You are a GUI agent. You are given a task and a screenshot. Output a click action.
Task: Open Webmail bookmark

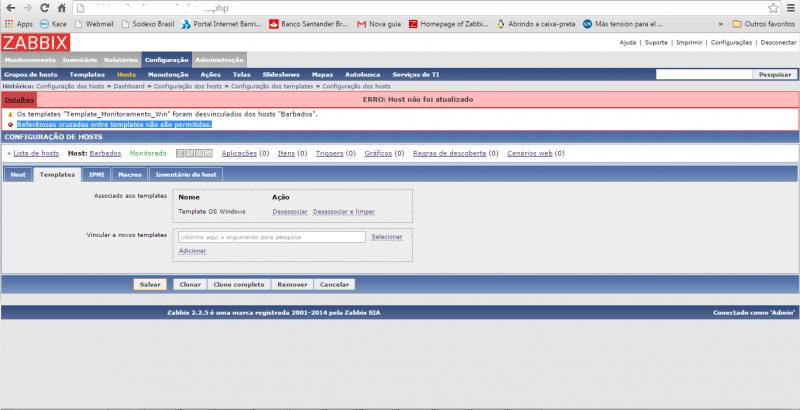(94, 24)
